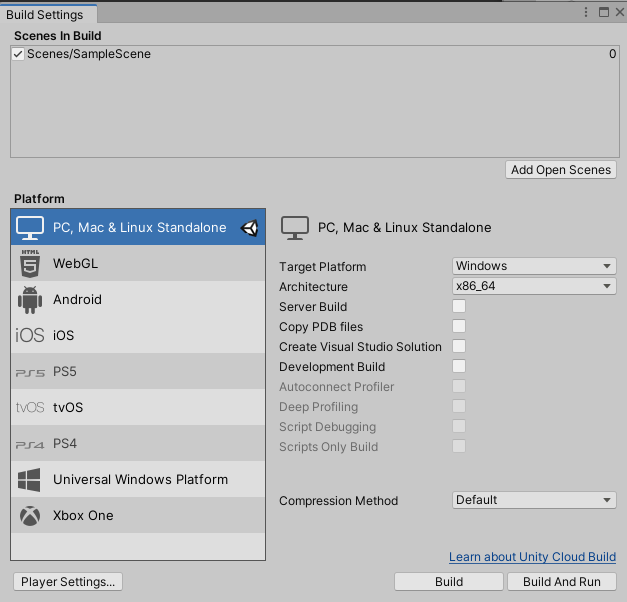This screenshot has height=602, width=627.
Task: Click Add Open Scenes button
Action: coord(561,170)
